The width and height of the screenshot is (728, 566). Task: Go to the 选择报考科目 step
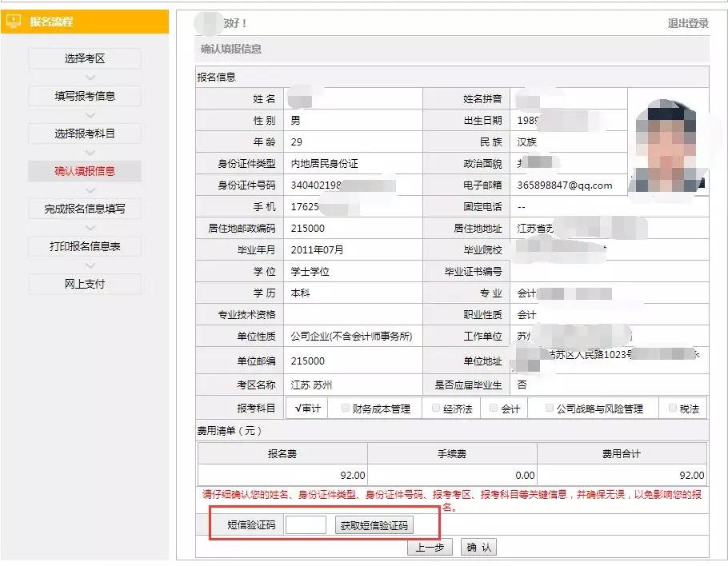85,134
